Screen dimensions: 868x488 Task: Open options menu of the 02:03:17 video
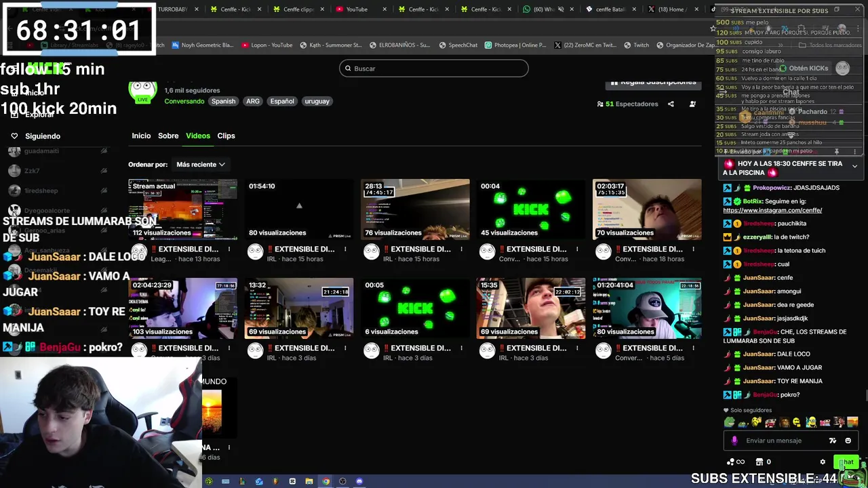[693, 249]
